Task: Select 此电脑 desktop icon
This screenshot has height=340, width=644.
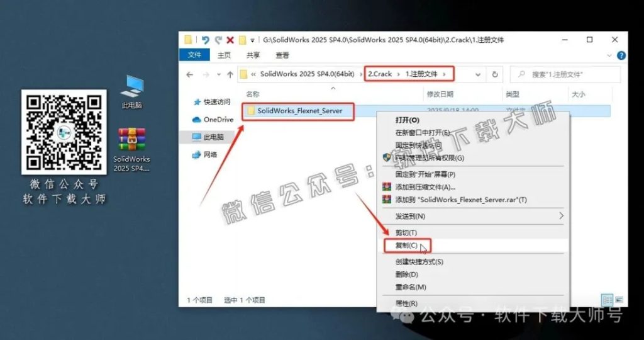Action: tap(132, 92)
